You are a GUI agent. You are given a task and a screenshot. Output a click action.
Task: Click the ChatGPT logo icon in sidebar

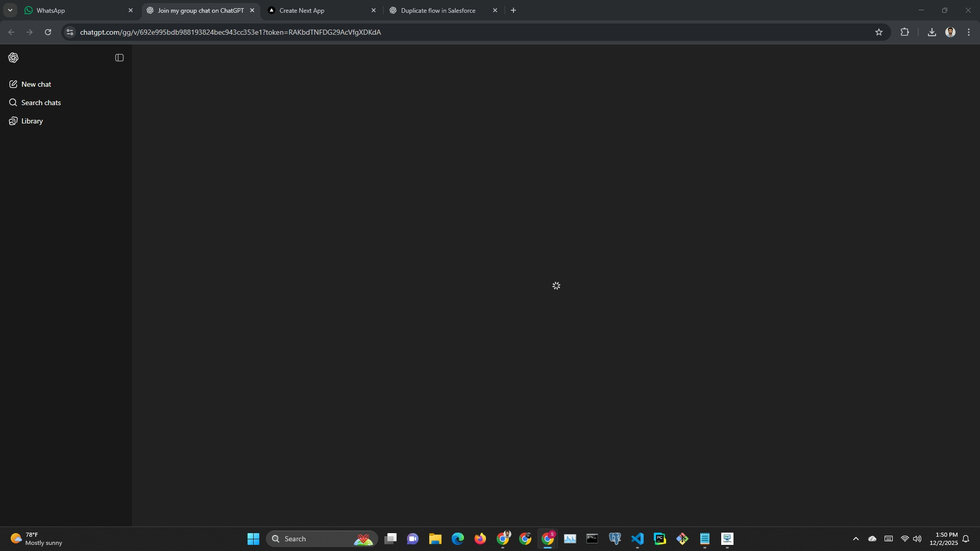pyautogui.click(x=13, y=58)
